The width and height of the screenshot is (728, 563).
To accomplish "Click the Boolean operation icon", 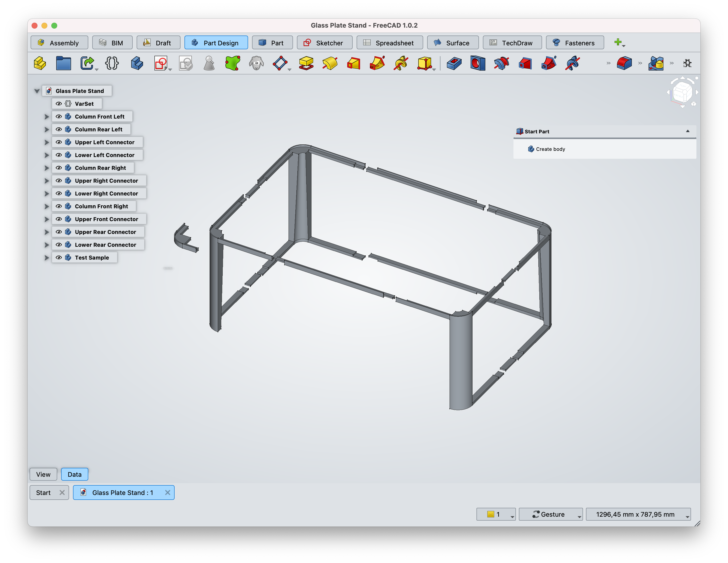I will point(656,63).
